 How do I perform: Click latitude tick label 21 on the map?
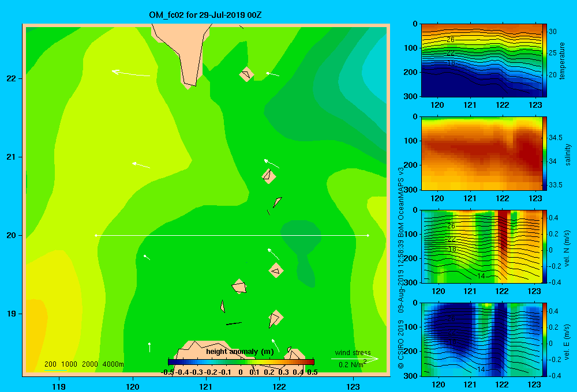11,157
